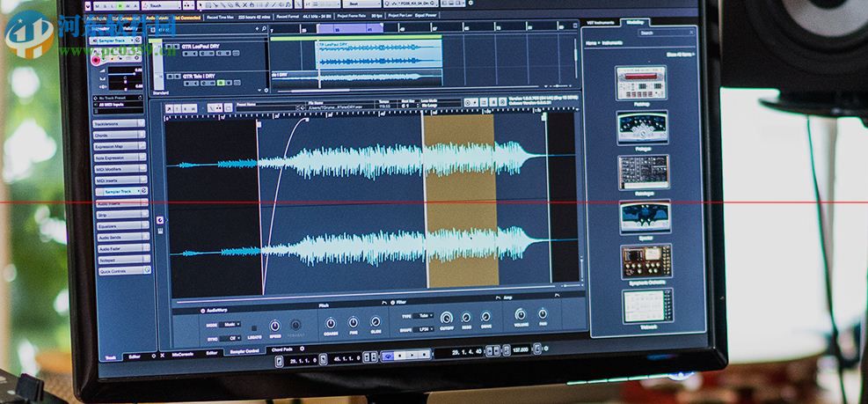Click the Coarse pitch knob
Screen dimensions: 868x404
click(330, 324)
